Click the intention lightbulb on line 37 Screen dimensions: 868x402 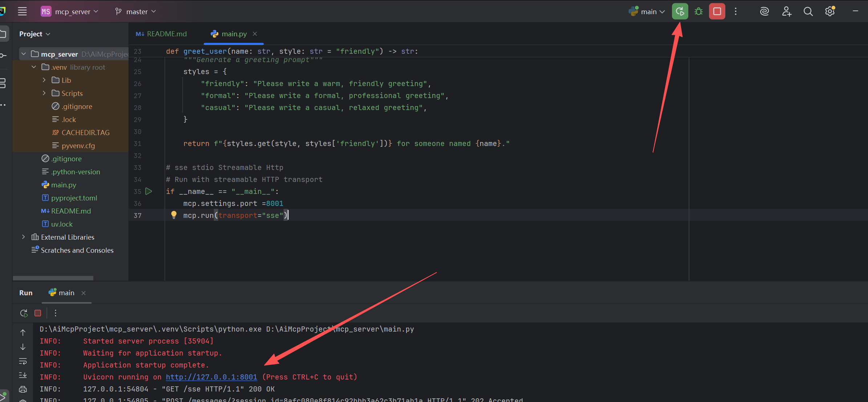pos(174,215)
